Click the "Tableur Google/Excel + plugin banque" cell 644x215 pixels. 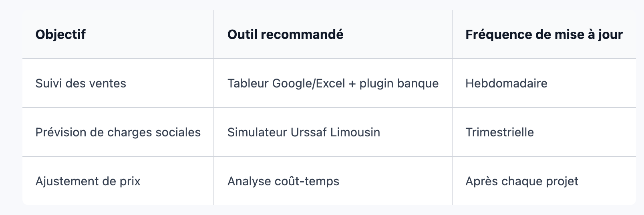[333, 83]
